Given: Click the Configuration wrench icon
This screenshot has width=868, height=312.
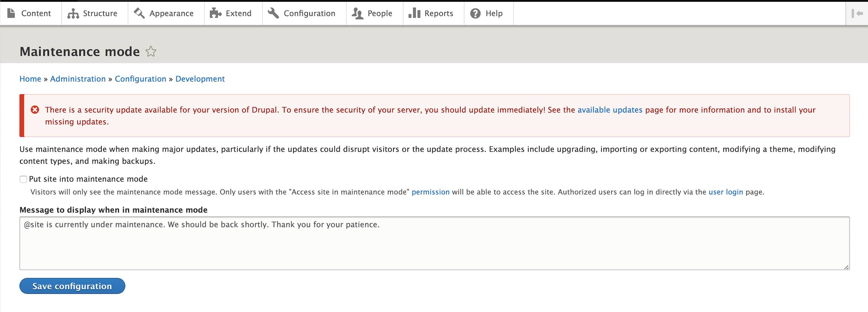Looking at the screenshot, I should point(273,13).
